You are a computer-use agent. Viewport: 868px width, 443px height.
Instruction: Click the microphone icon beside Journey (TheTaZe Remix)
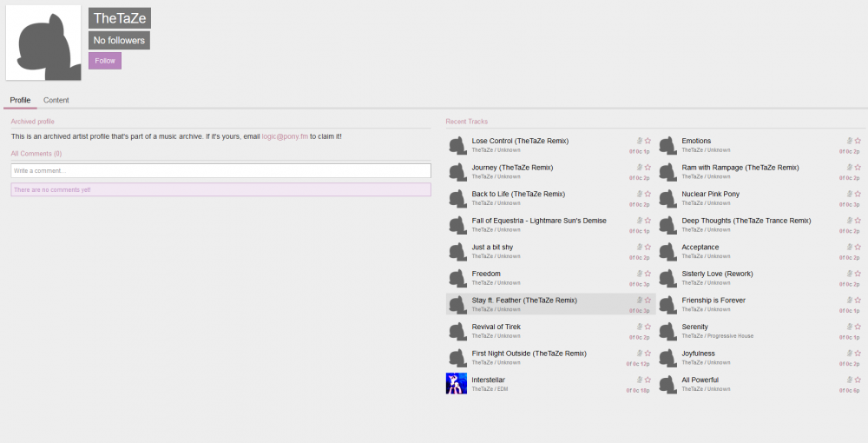639,167
